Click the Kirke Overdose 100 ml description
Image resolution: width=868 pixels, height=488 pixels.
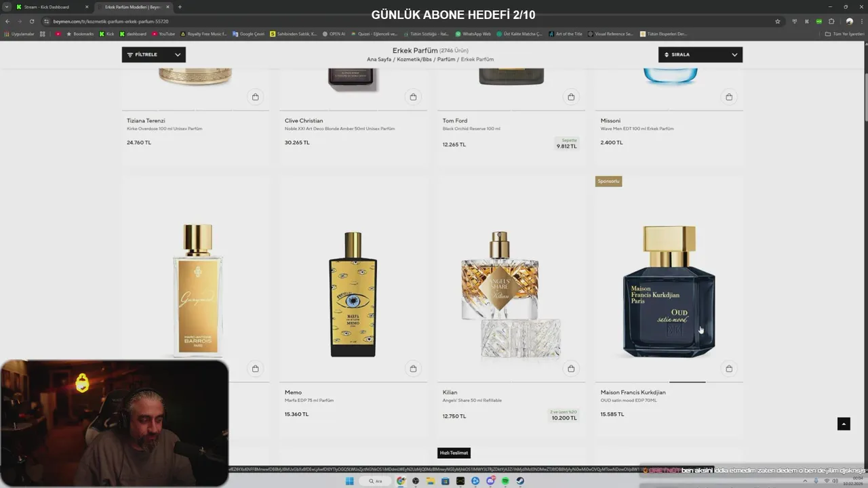(x=164, y=129)
